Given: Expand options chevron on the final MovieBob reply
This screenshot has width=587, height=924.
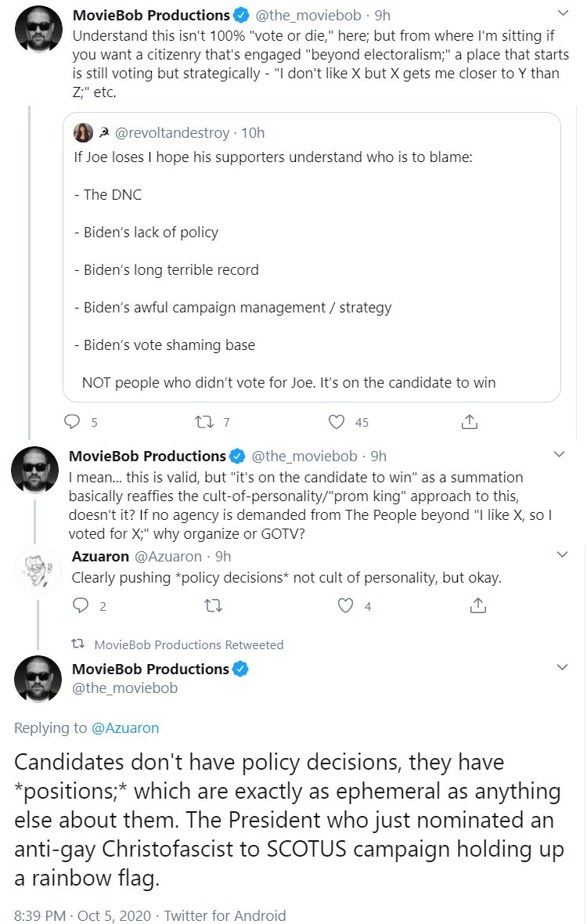Looking at the screenshot, I should tap(562, 667).
